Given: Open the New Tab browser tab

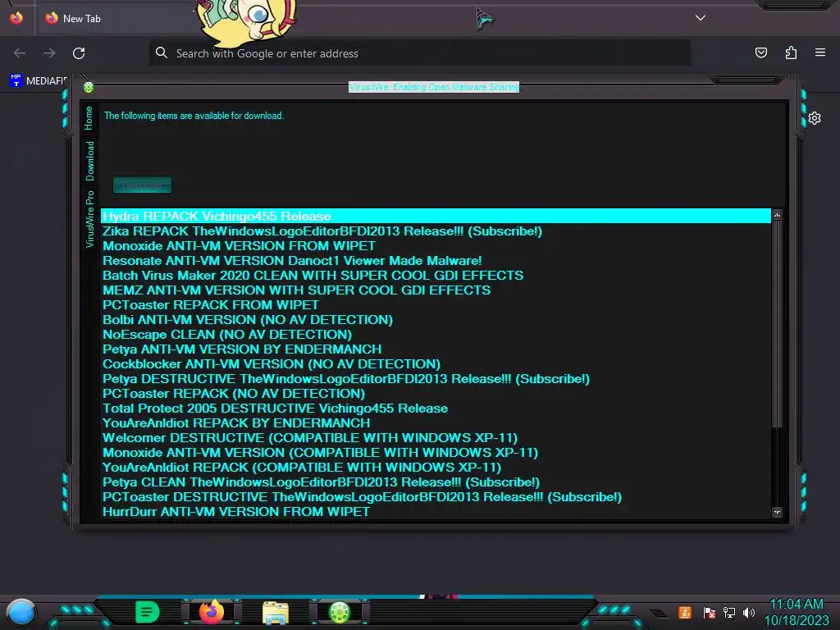Looking at the screenshot, I should (116, 18).
